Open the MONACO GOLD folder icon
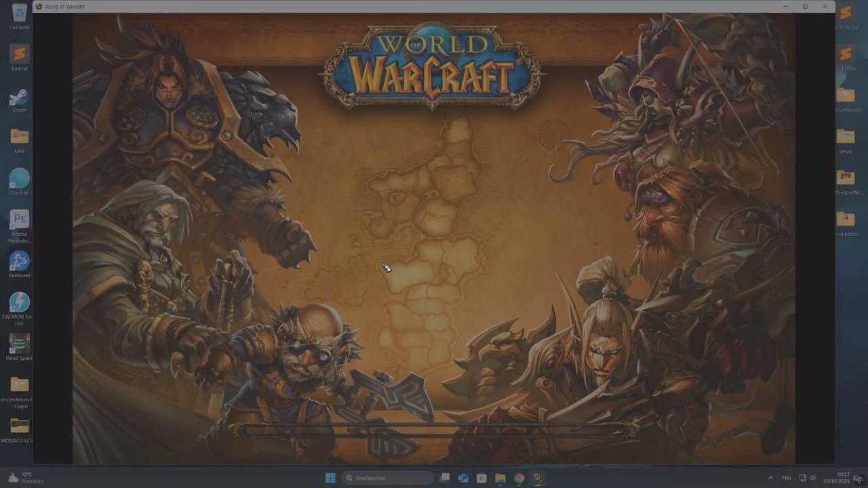Image resolution: width=868 pixels, height=488 pixels. click(20, 430)
